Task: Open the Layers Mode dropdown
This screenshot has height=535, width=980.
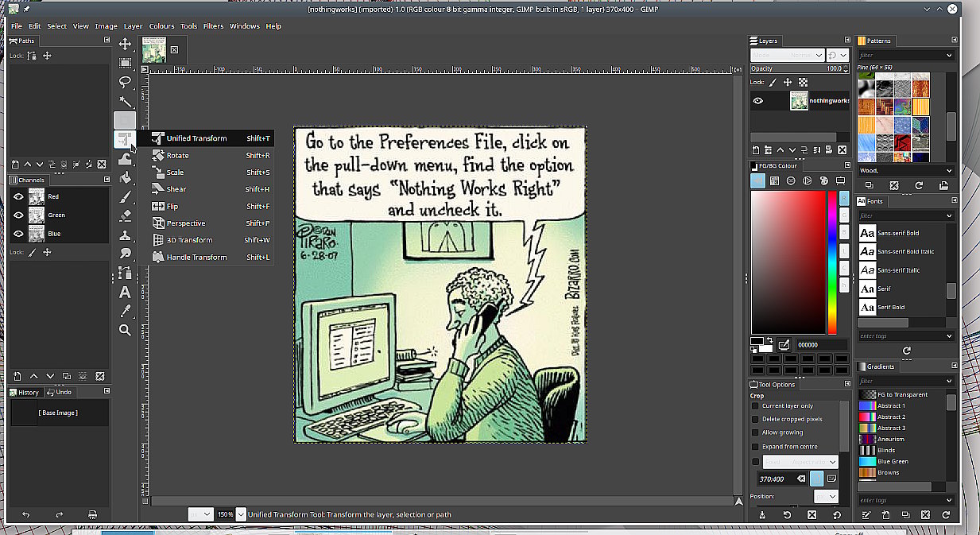Action: (x=787, y=55)
